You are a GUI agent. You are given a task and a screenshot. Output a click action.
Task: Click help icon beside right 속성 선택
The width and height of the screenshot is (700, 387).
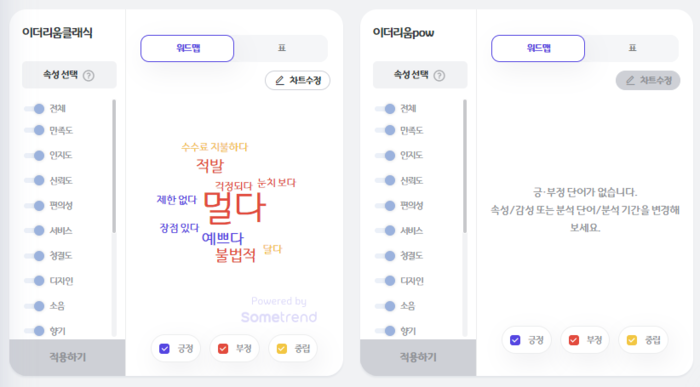439,75
